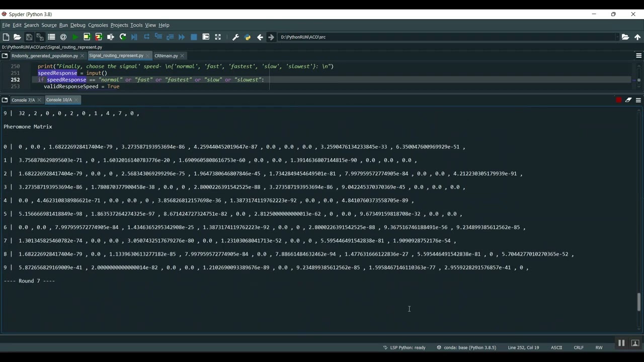Save all open files

(40, 37)
